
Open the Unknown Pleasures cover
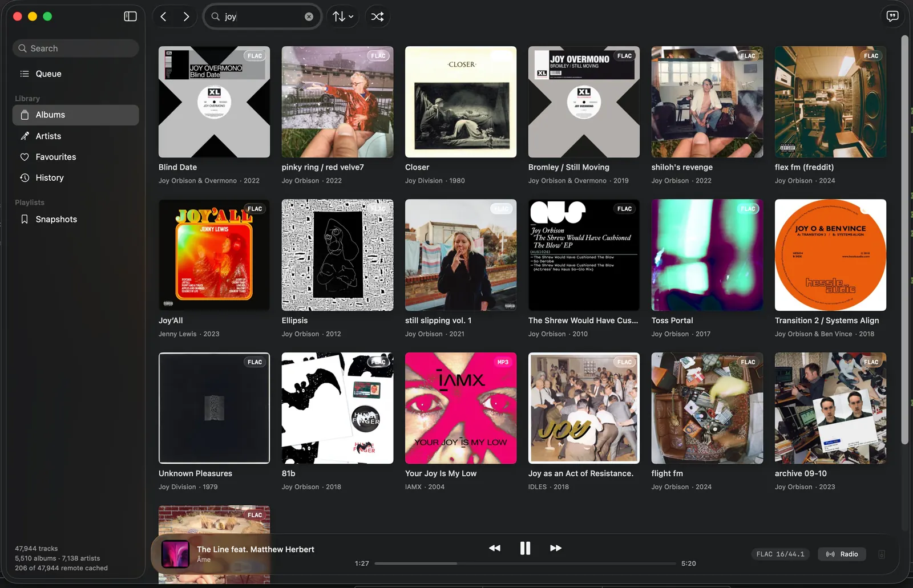tap(214, 408)
